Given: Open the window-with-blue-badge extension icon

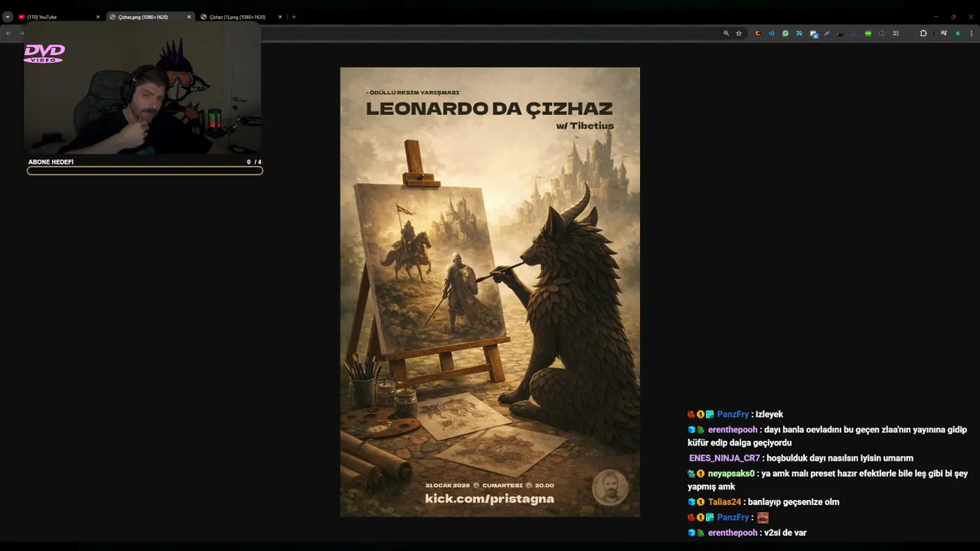Looking at the screenshot, I should [x=814, y=34].
